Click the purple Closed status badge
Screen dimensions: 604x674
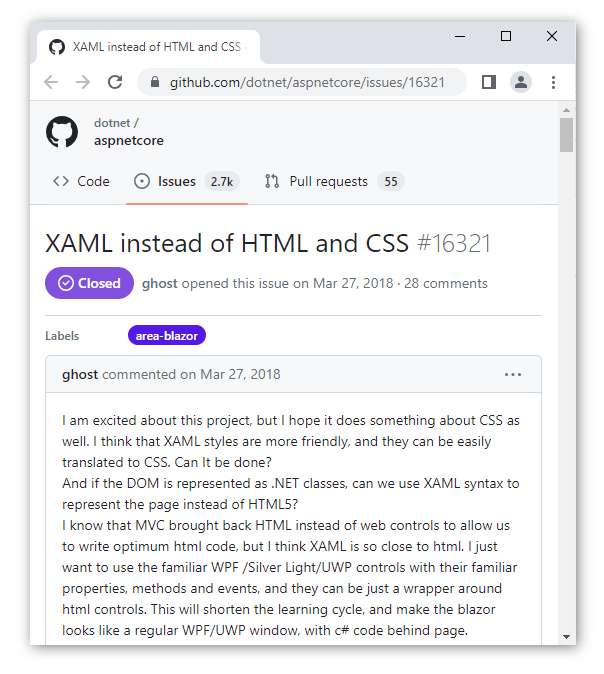coord(89,283)
